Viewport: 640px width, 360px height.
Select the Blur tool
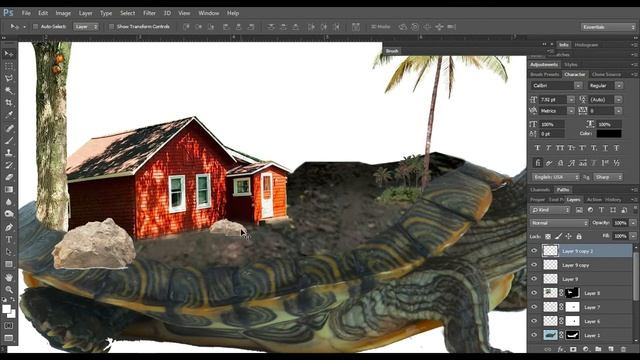point(9,202)
